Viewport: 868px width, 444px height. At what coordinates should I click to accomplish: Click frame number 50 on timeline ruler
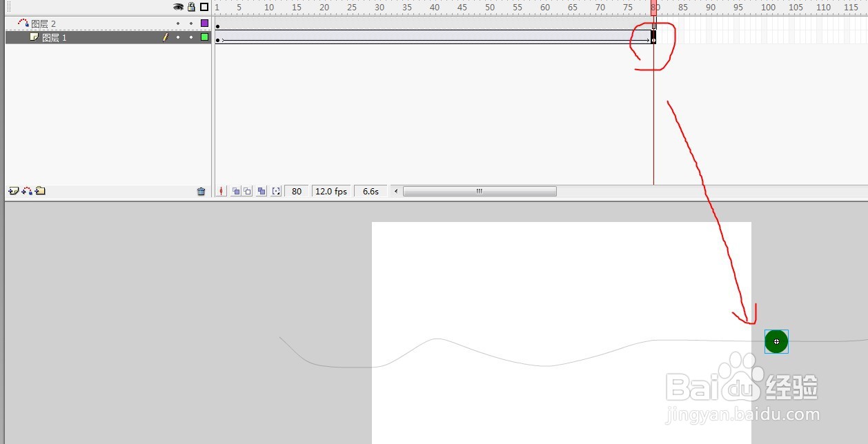coord(490,7)
